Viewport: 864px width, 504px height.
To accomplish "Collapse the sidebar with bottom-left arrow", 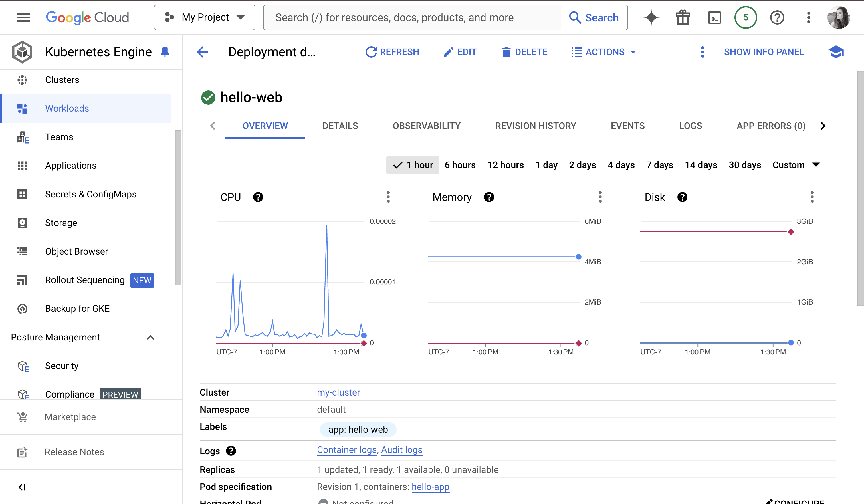I will 22,487.
